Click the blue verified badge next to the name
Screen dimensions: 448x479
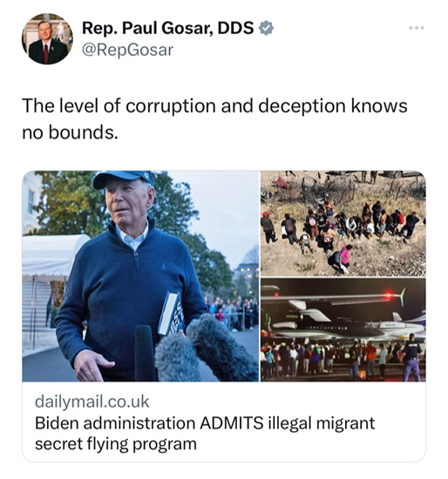266,28
